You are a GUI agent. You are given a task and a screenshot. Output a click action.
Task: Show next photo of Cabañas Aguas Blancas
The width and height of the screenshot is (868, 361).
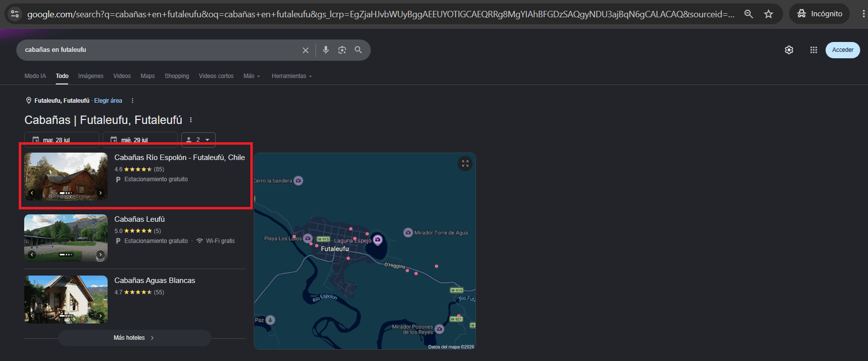pyautogui.click(x=101, y=316)
